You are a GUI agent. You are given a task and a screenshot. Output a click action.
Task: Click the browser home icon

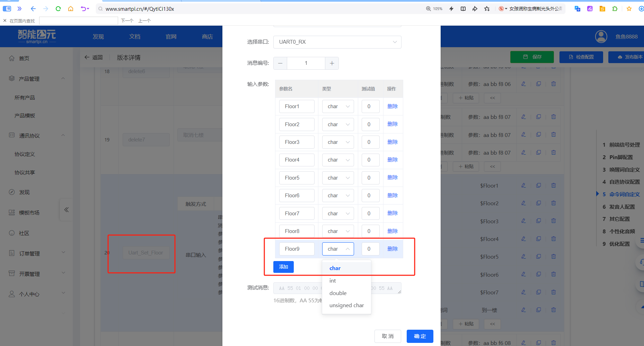pyautogui.click(x=71, y=9)
